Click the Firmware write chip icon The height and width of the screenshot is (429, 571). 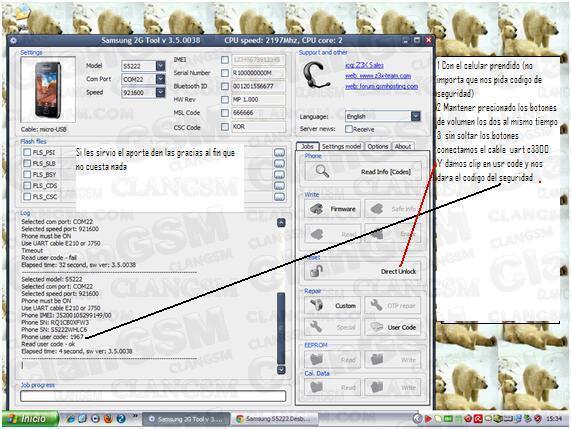point(316,209)
